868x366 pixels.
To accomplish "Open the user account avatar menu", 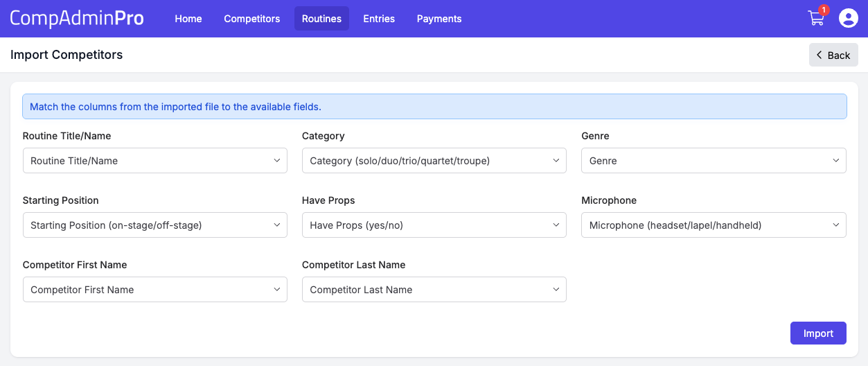I will [849, 19].
